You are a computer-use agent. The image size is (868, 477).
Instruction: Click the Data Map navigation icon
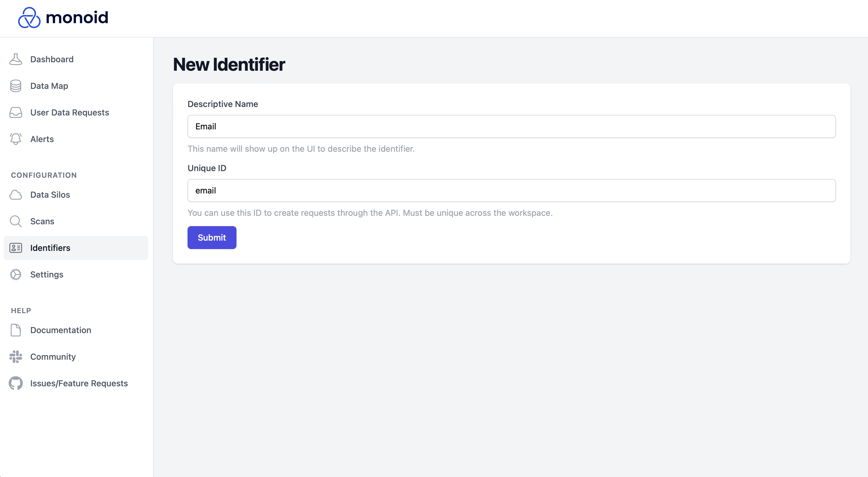click(16, 85)
